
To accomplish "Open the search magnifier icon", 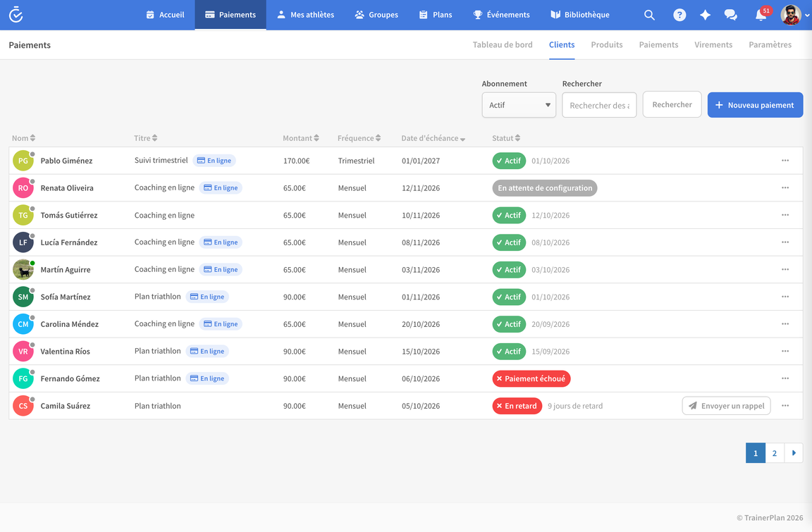I will tap(649, 15).
